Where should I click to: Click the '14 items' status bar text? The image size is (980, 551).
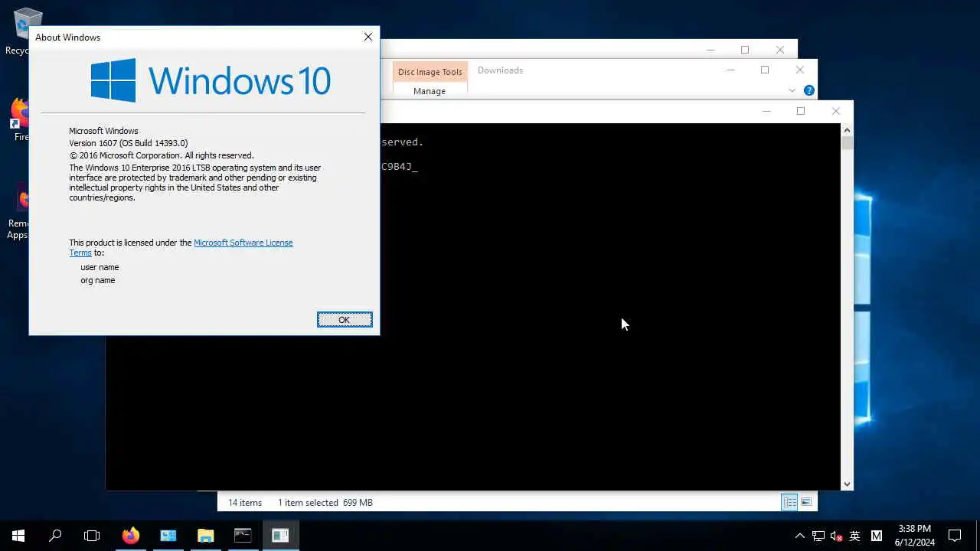click(245, 503)
